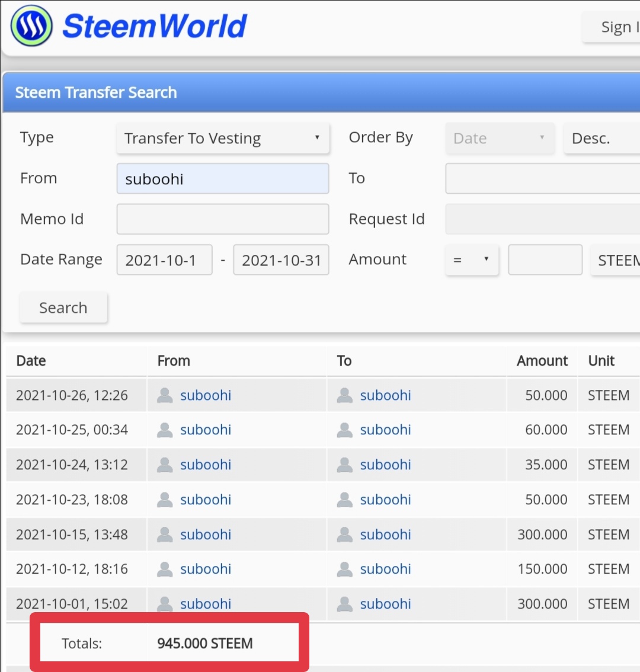Click the Date column header
This screenshot has height=672, width=640.
(31, 361)
